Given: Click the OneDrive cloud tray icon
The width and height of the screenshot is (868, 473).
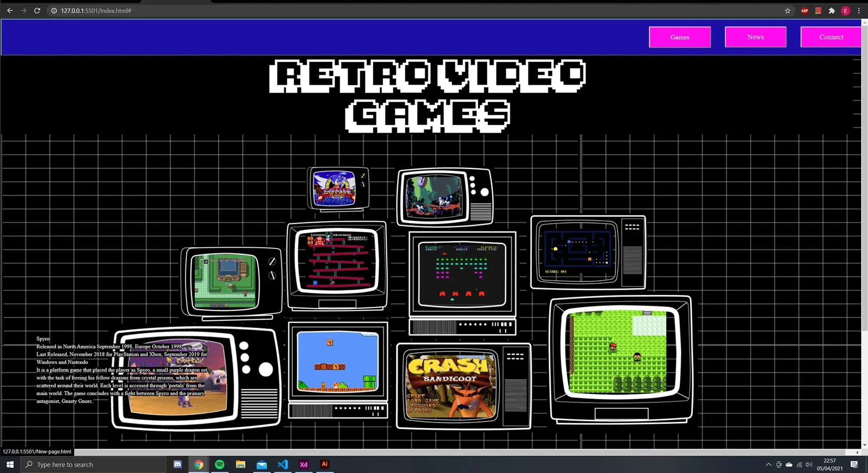Looking at the screenshot, I should (x=789, y=464).
